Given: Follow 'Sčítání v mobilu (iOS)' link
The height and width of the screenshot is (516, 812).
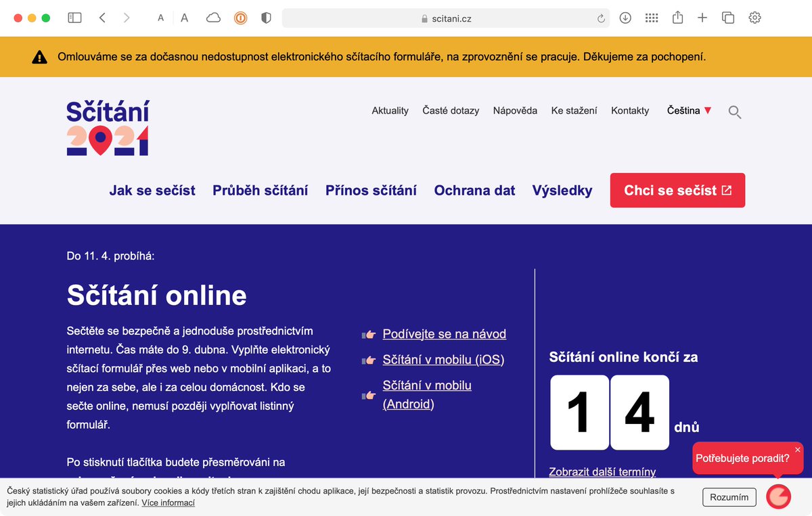Looking at the screenshot, I should click(443, 360).
